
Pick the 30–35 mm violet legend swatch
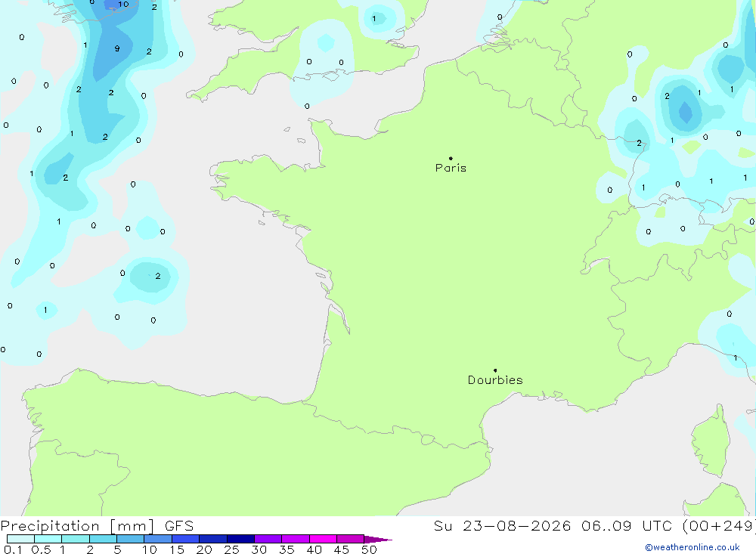coord(268,539)
